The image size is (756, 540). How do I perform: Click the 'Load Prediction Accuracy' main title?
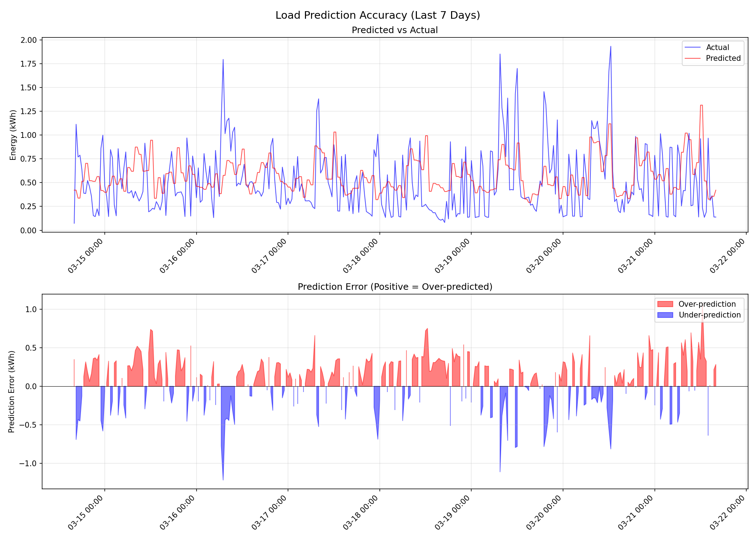378,15
